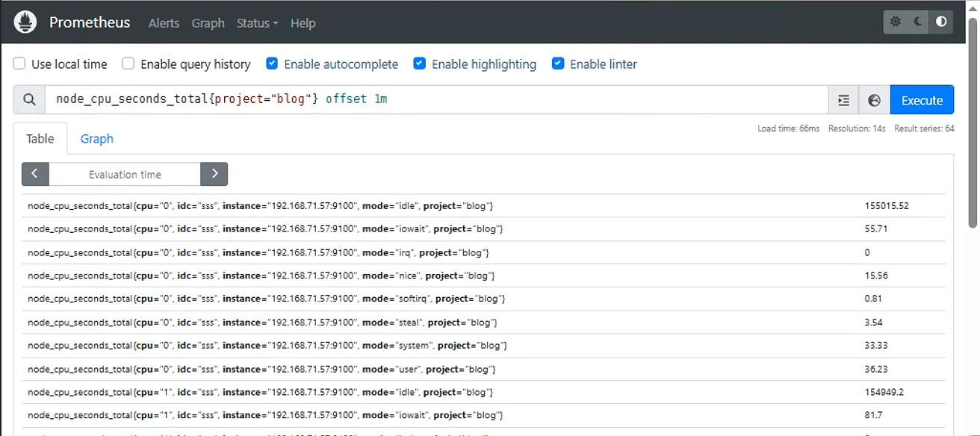Click the cpu="0" mode="user" series label
980x436 pixels.
tap(261, 369)
